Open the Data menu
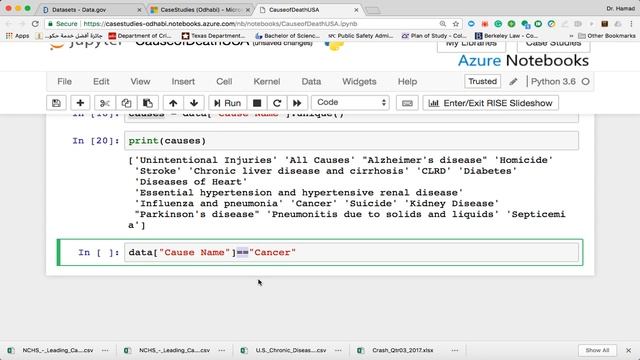The height and width of the screenshot is (360, 640). [x=311, y=82]
